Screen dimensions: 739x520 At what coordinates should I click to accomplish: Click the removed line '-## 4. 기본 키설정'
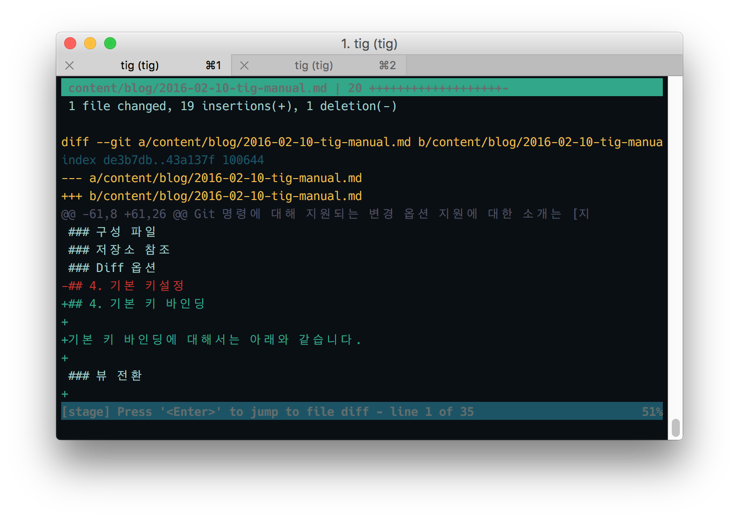123,285
